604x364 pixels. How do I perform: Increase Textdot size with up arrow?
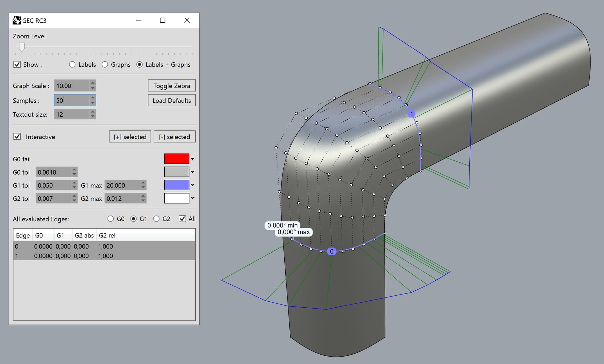92,112
